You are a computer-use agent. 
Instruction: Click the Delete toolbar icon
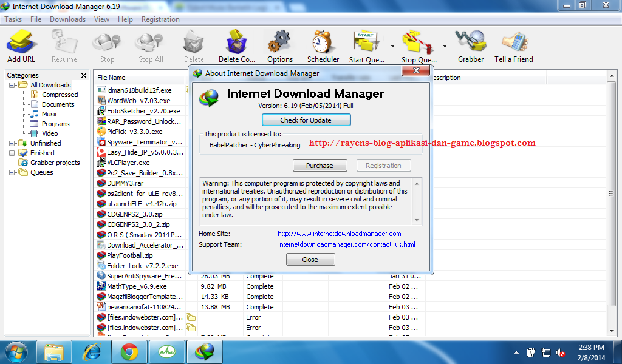pyautogui.click(x=194, y=46)
